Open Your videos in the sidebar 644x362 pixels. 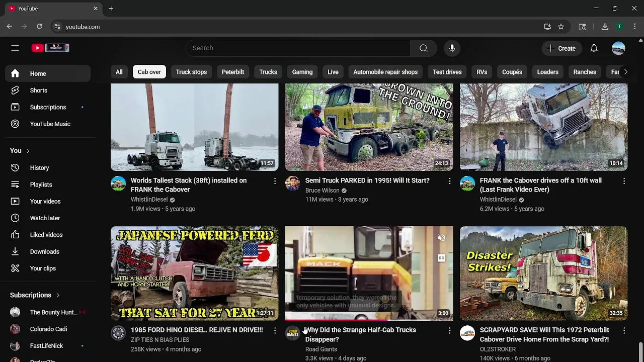click(48, 201)
